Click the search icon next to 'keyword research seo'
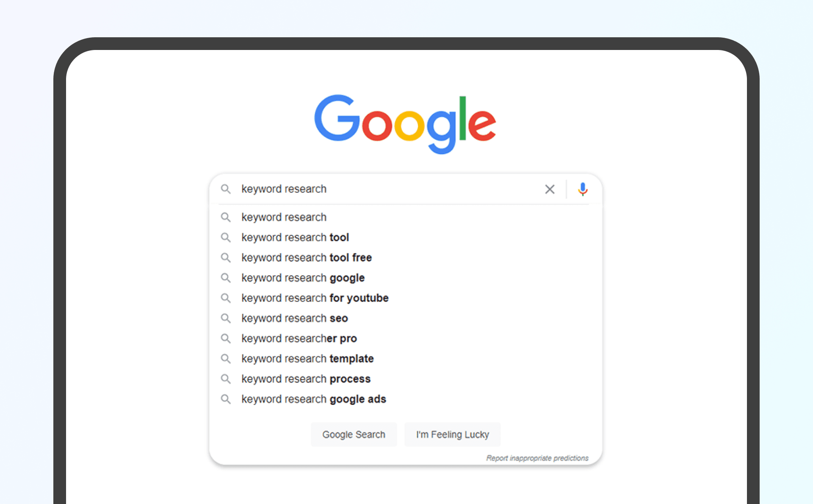This screenshot has width=813, height=504. (226, 318)
